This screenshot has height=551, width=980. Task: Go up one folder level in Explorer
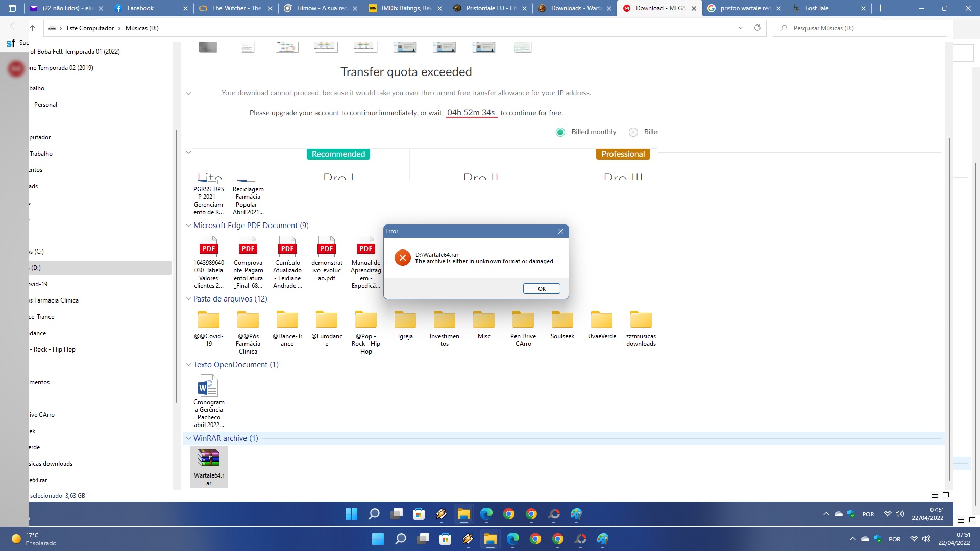32,28
